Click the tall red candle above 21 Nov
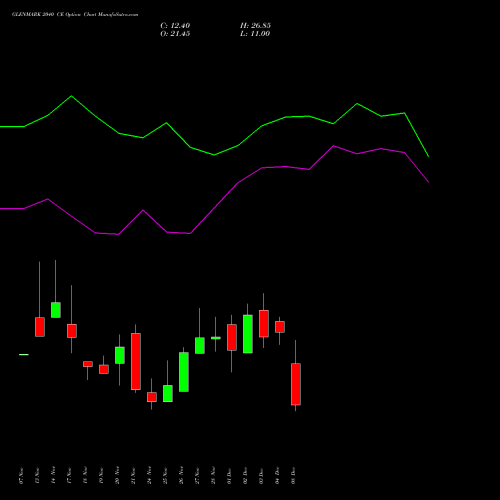 (x=136, y=361)
